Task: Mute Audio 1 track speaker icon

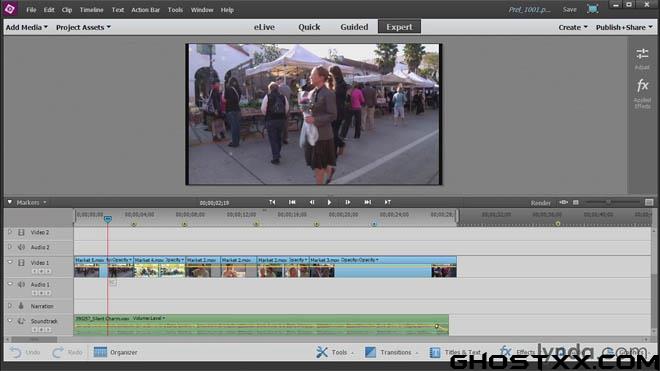Action: point(21,285)
